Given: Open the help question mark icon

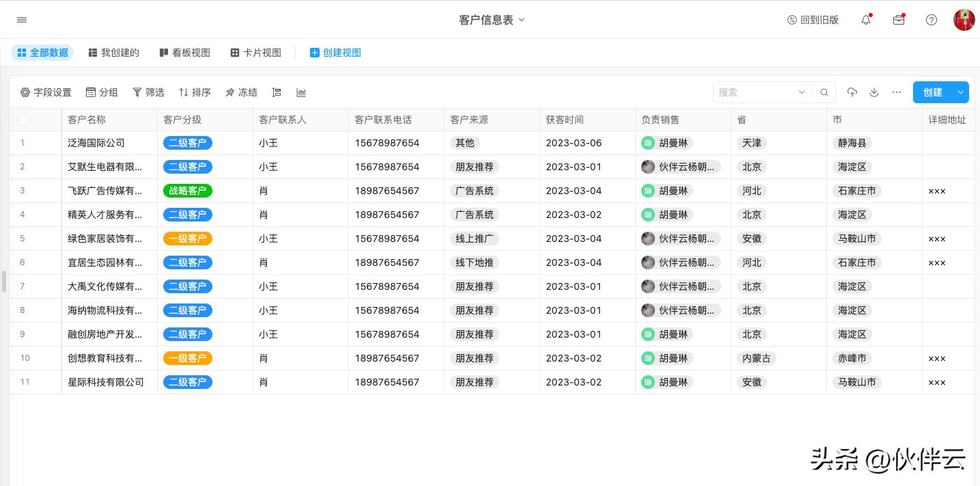Looking at the screenshot, I should tap(932, 20).
